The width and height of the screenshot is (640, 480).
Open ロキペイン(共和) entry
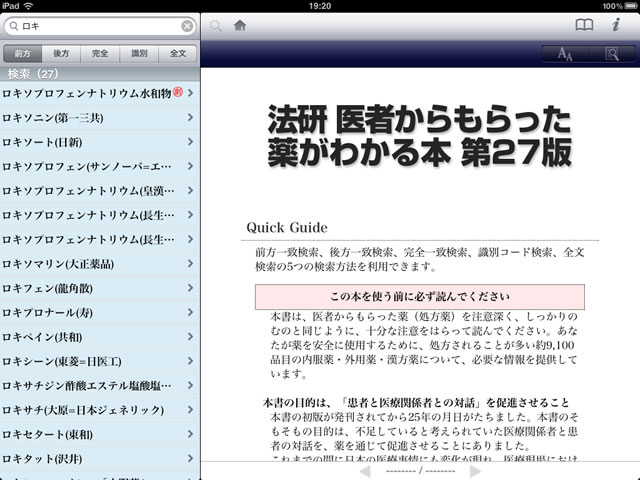(x=100, y=337)
